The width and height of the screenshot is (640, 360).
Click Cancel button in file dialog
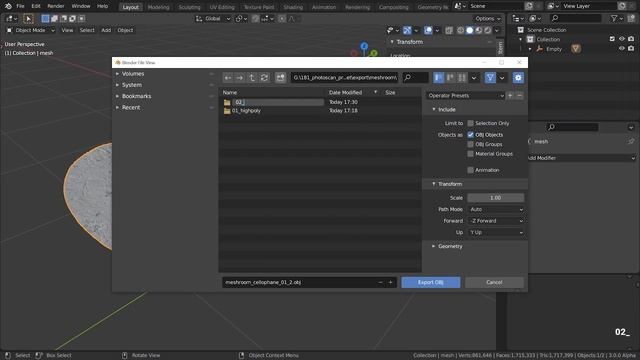coord(494,282)
